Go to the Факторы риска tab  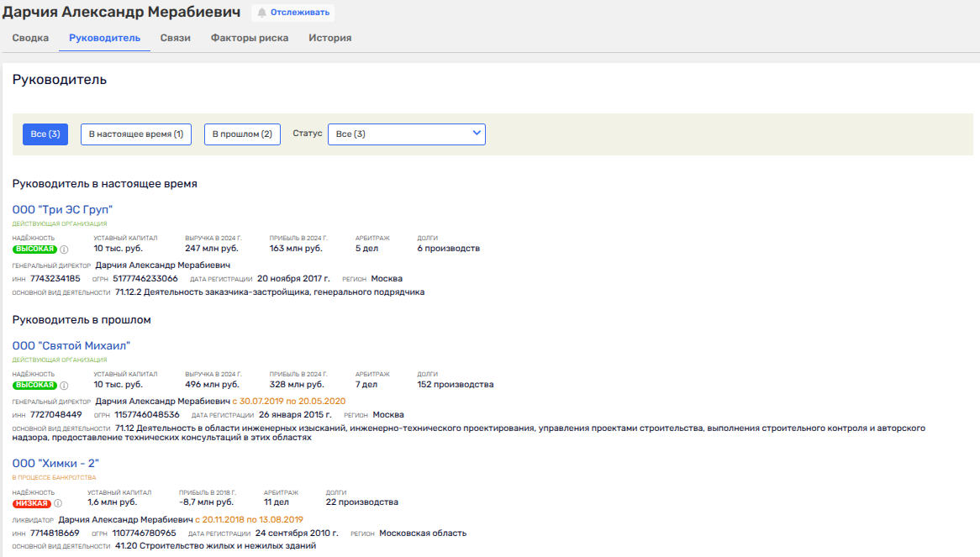pos(250,38)
